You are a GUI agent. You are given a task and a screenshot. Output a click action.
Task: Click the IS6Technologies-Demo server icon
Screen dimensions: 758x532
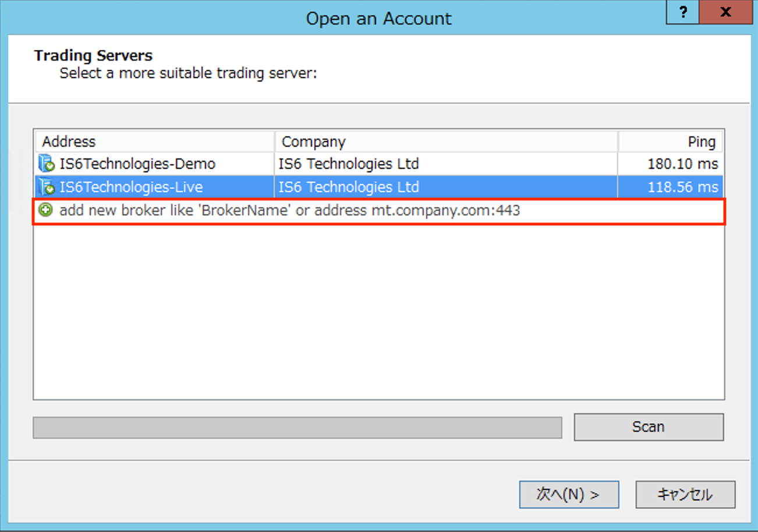[x=47, y=164]
